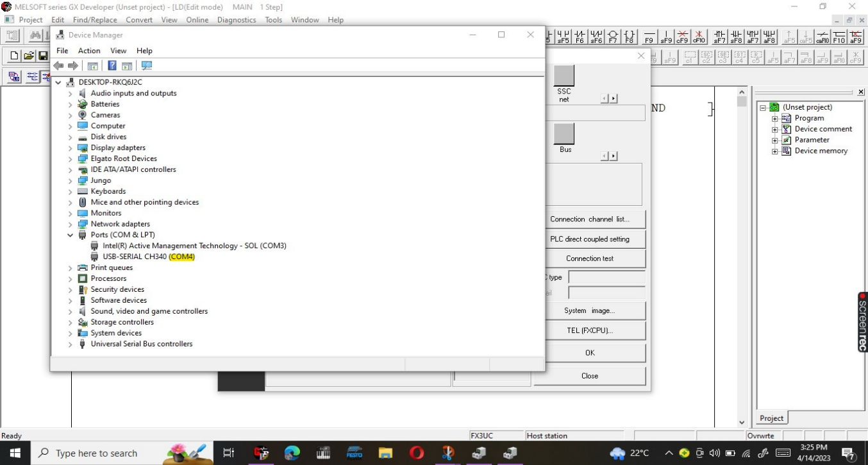
Task: Open the Online menu in GX Developer
Action: (x=197, y=20)
